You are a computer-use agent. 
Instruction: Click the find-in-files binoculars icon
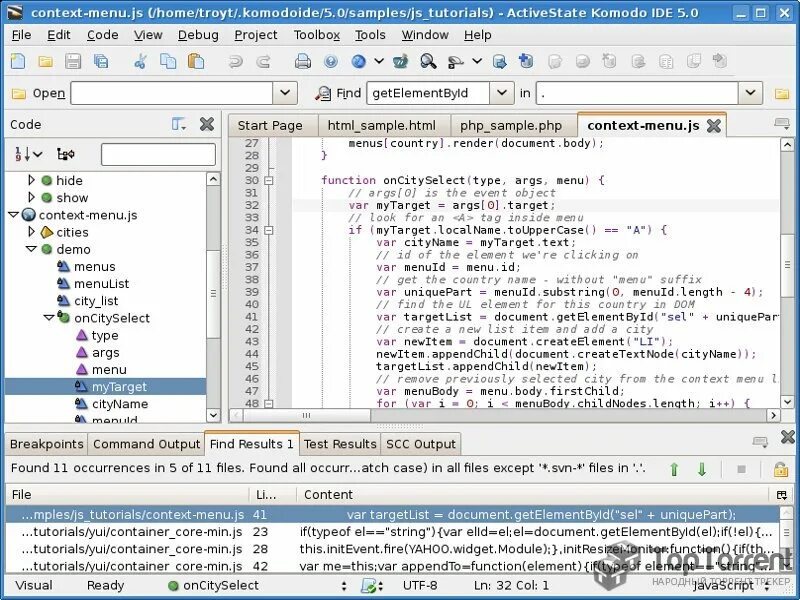coord(455,62)
